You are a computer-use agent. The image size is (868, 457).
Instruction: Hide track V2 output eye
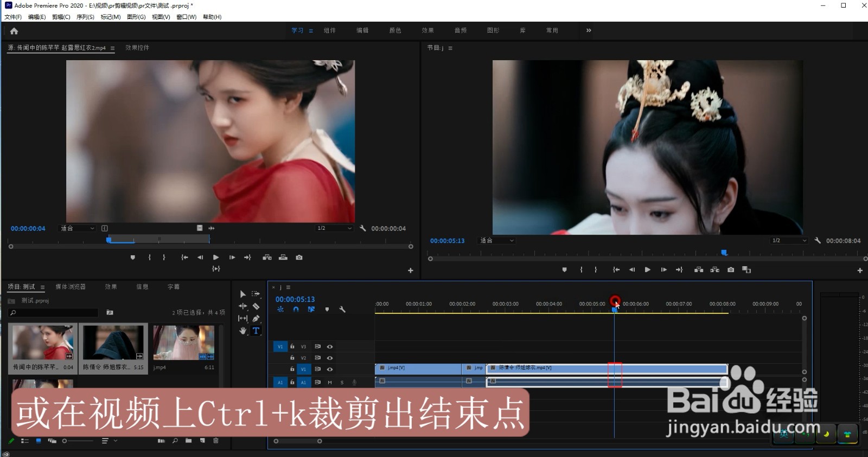tap(330, 358)
